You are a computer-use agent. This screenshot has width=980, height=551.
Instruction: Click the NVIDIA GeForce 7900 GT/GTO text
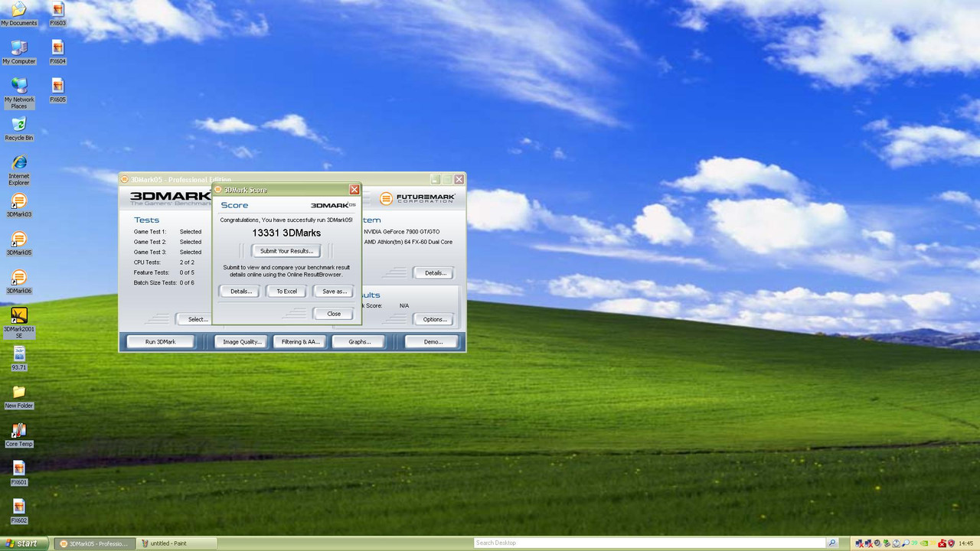click(x=402, y=232)
